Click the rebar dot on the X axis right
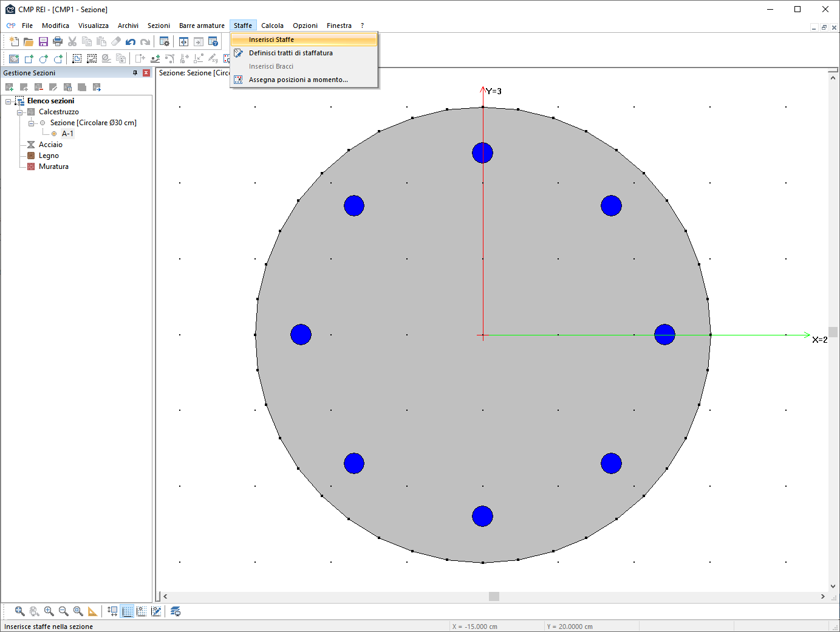840x632 pixels. point(664,334)
